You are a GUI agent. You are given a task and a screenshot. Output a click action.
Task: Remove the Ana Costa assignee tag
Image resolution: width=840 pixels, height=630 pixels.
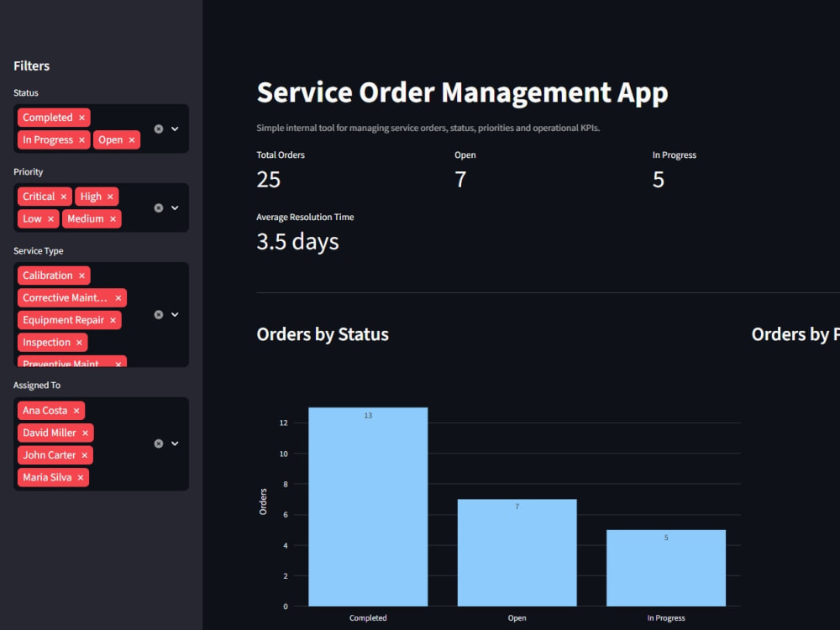point(76,411)
